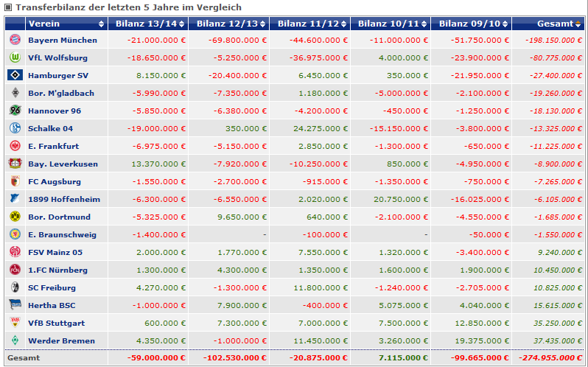Click the Hannover 96 club crest
This screenshot has height=367, width=588.
(15, 111)
